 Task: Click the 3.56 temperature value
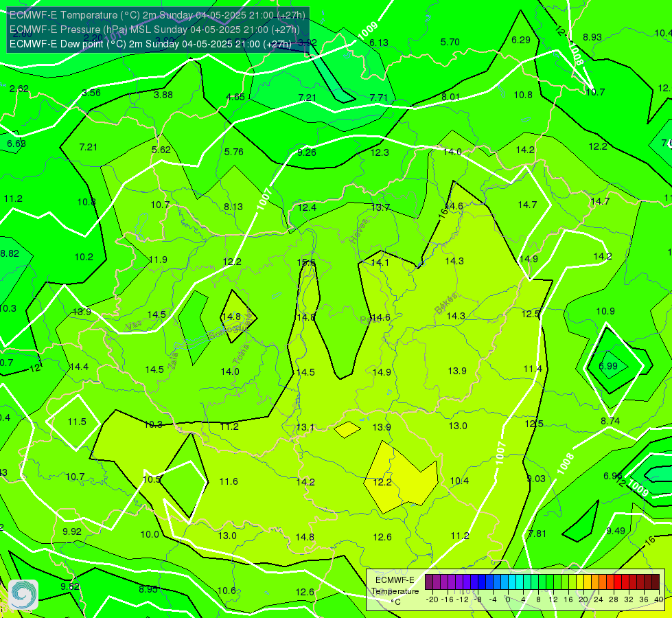point(91,93)
